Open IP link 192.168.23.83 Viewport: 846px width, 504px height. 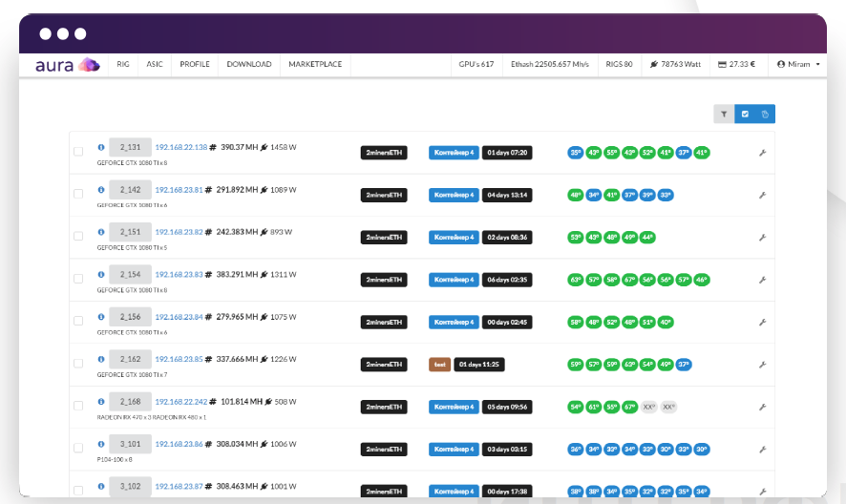pos(180,275)
